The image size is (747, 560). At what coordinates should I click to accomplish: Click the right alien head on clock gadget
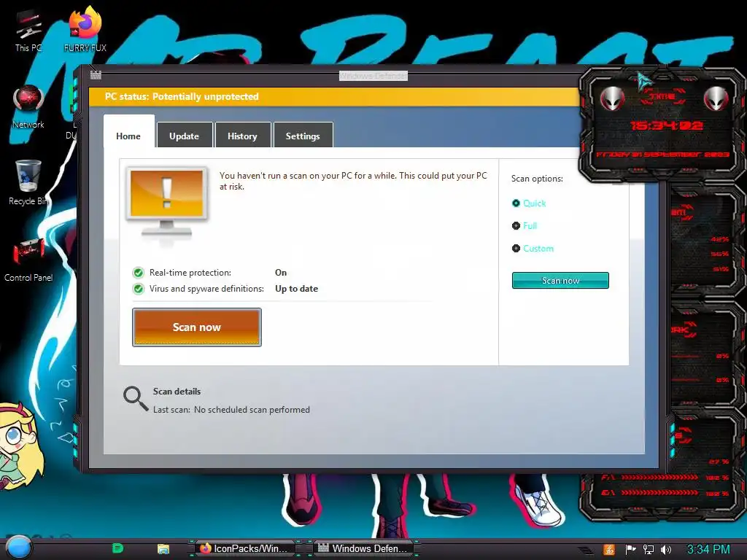click(716, 98)
